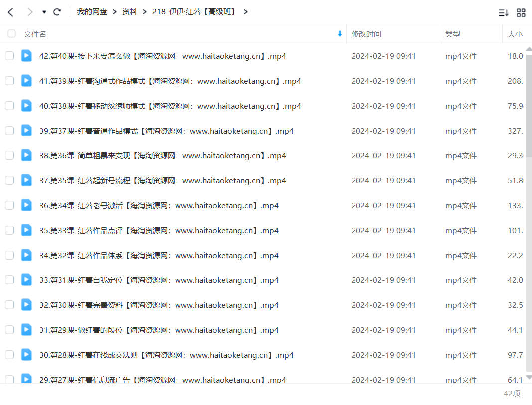Image resolution: width=532 pixels, height=405 pixels.
Task: Check the box for 34.第32课 file
Action: (x=9, y=255)
